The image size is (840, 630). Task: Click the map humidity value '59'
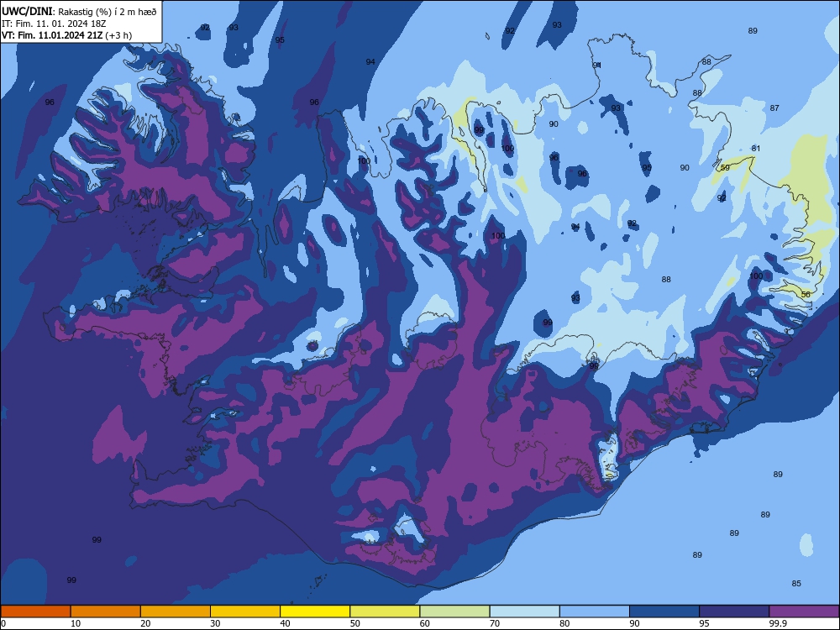click(x=725, y=168)
